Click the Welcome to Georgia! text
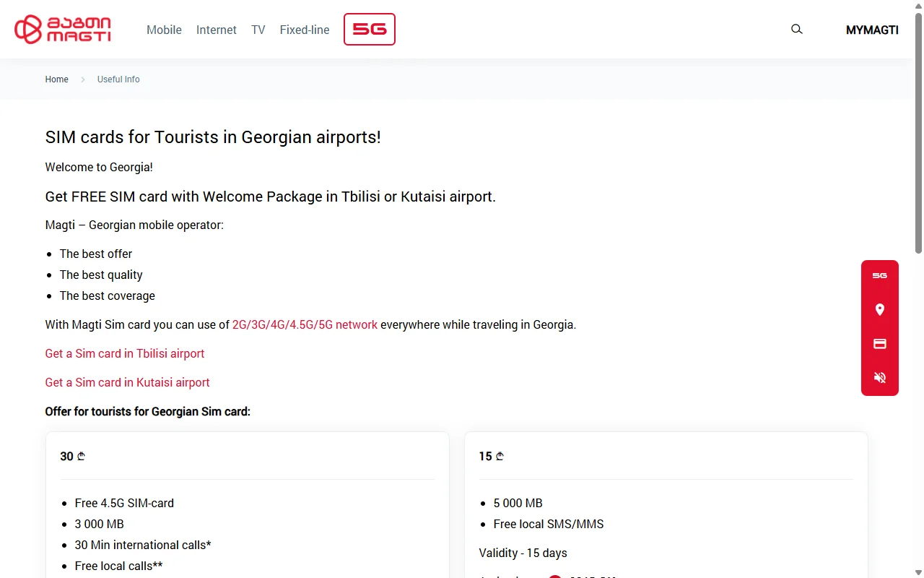 [x=99, y=167]
